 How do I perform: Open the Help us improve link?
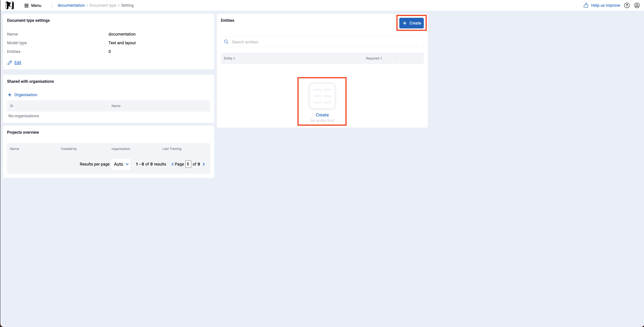(x=605, y=5)
